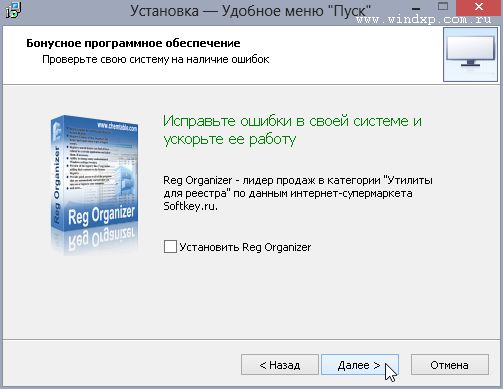Close the installer window

(479, 7)
